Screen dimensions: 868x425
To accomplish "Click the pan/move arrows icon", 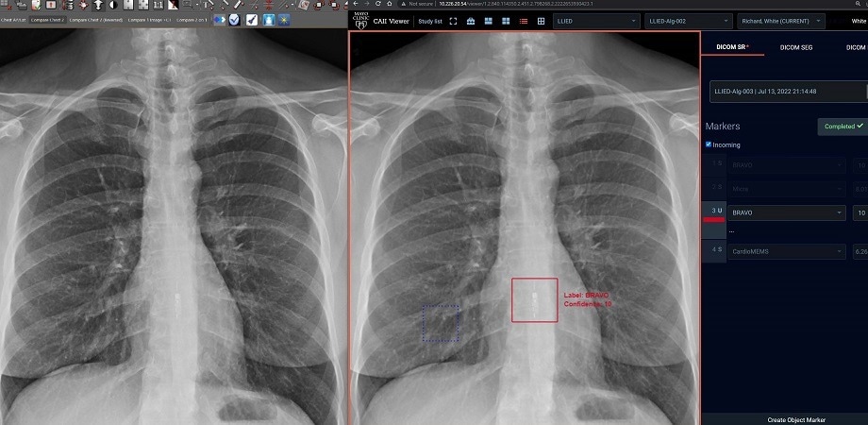I will pos(84,5).
